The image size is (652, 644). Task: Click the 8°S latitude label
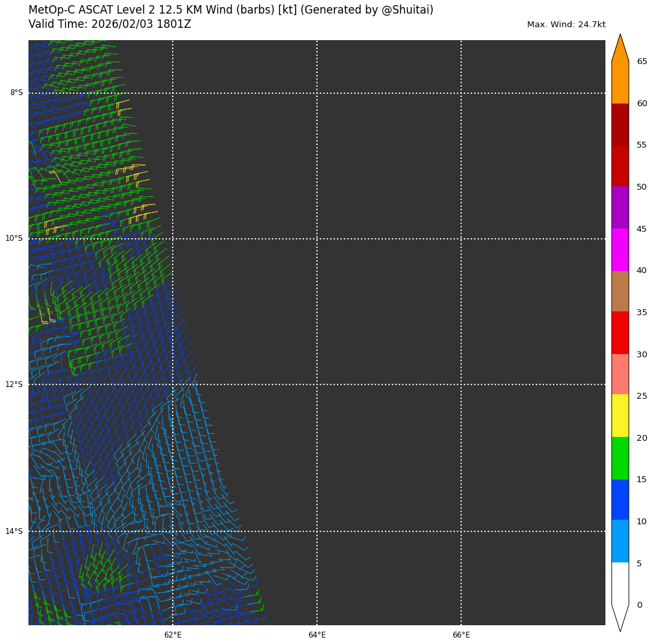[x=16, y=93]
